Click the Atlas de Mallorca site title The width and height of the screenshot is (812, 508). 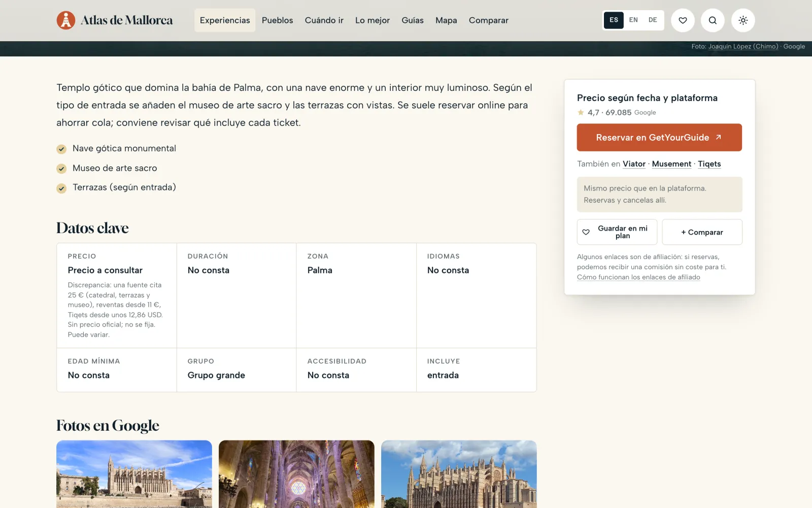click(127, 20)
